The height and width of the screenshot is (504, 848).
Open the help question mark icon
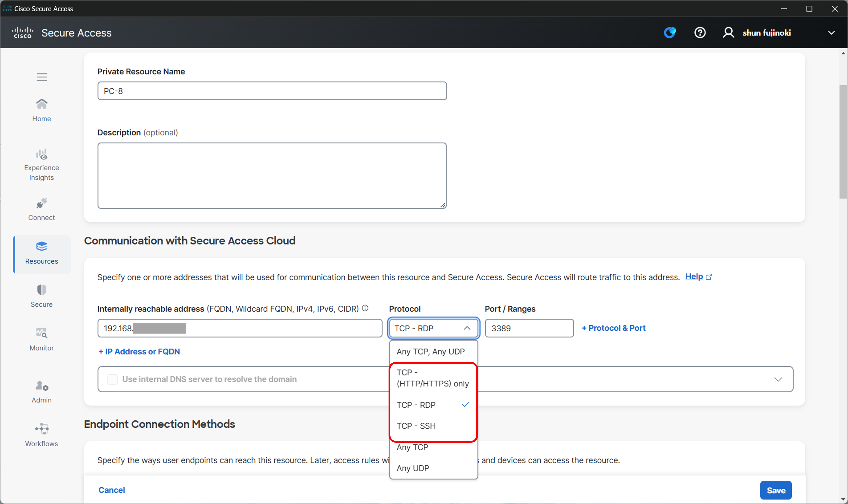pyautogui.click(x=700, y=33)
